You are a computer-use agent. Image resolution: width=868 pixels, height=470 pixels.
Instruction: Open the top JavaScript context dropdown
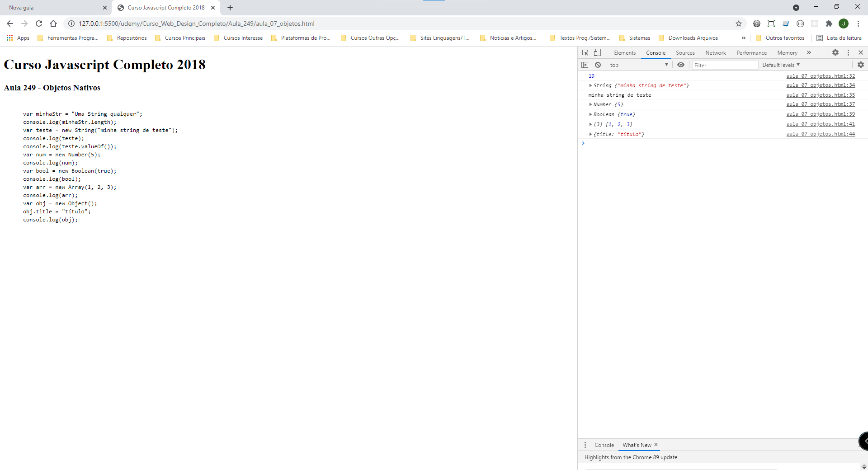tap(639, 65)
